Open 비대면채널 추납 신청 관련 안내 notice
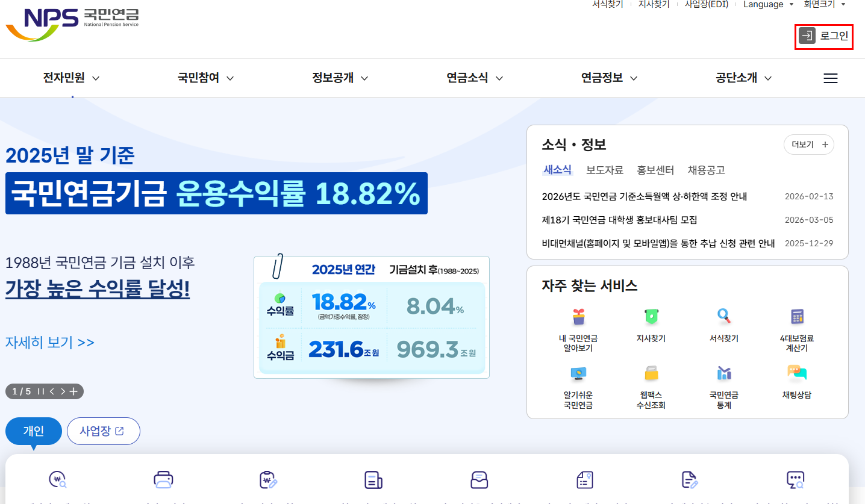865x504 pixels. click(x=658, y=243)
